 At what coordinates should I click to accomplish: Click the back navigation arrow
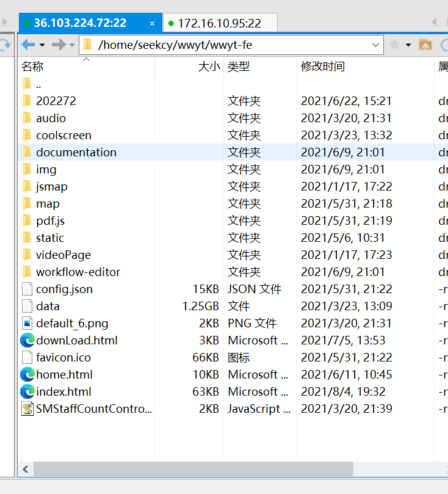pos(28,45)
